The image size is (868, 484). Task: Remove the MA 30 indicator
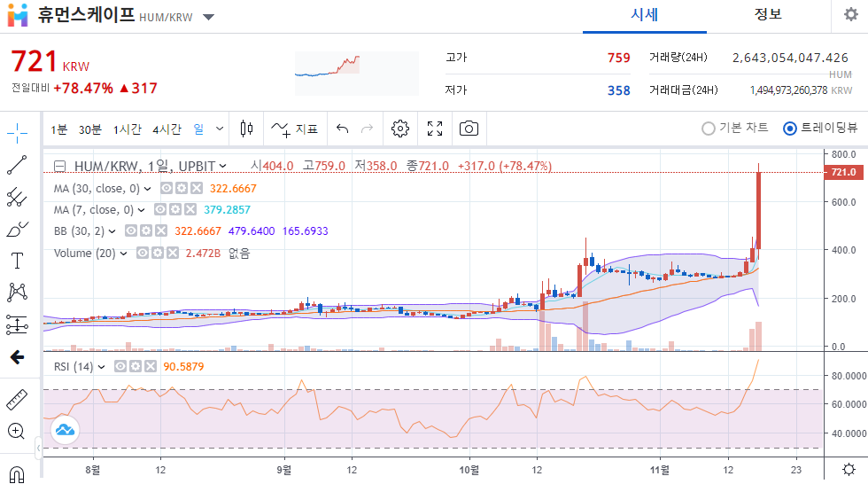(196, 188)
